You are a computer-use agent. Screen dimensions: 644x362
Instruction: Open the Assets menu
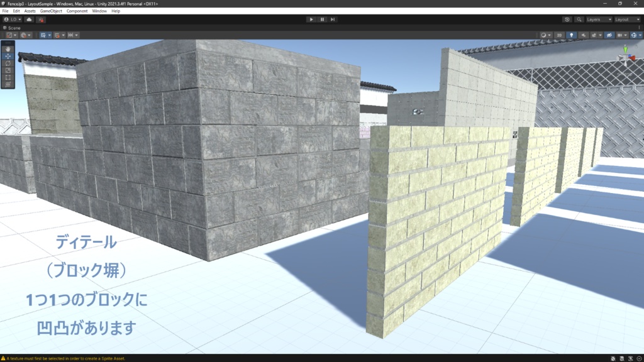(30, 11)
